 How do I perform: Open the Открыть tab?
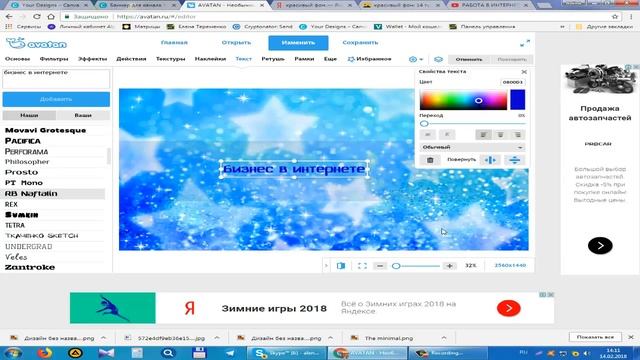pos(236,42)
